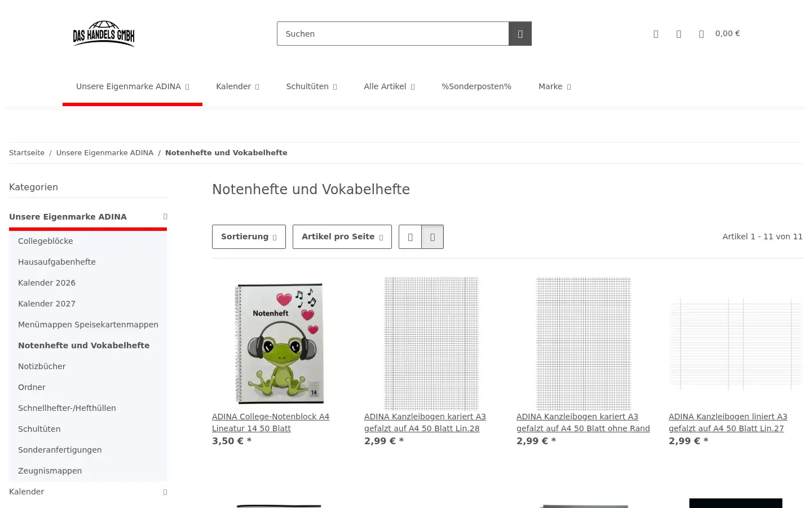
Task: Open Notenhefte und Vokabelhefte breadcrumb
Action: [226, 153]
